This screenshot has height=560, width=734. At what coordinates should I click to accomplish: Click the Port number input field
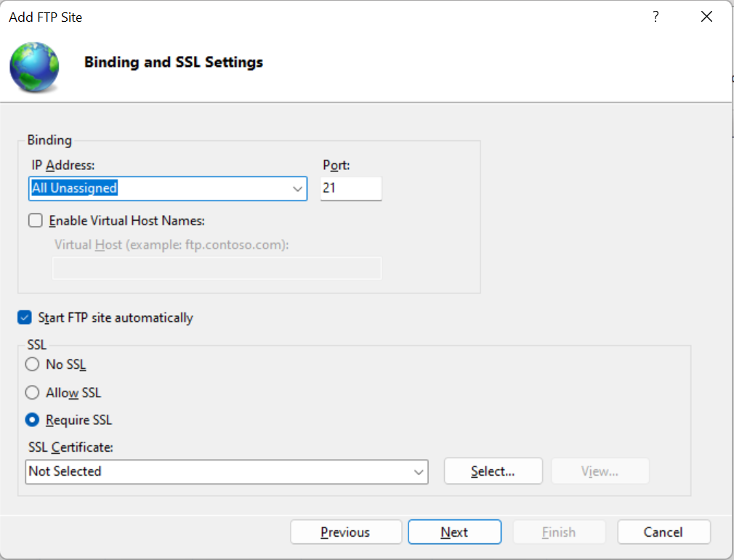[x=351, y=189]
